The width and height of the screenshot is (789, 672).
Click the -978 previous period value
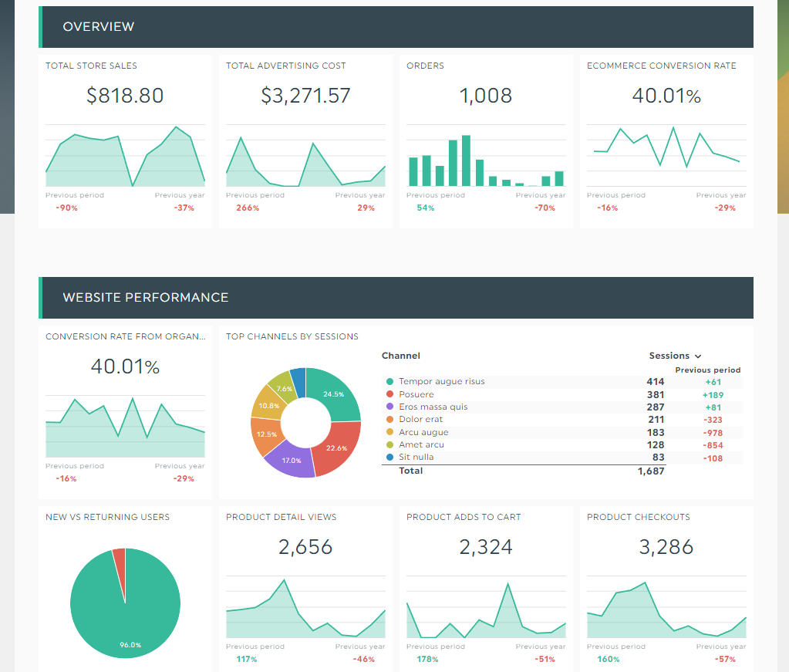(x=713, y=433)
